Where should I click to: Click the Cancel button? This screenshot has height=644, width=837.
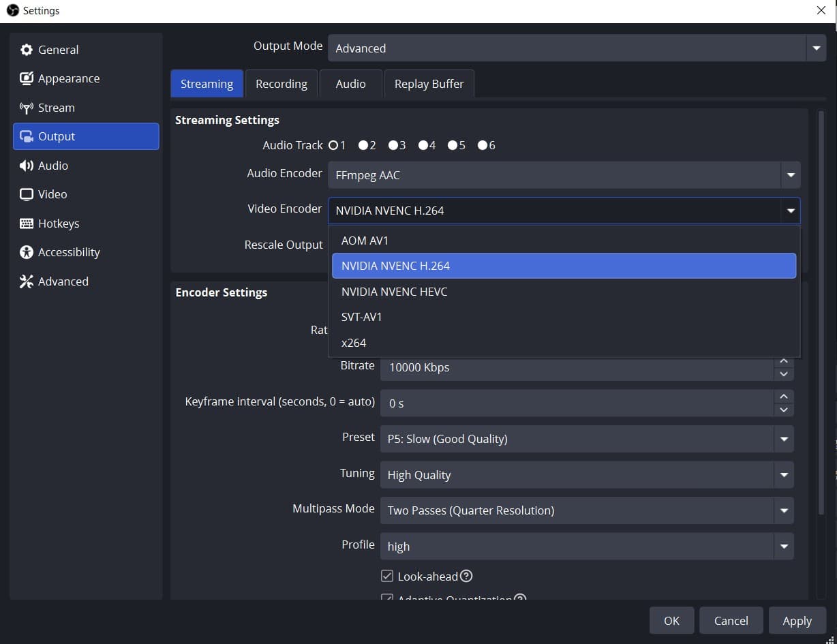pyautogui.click(x=731, y=620)
